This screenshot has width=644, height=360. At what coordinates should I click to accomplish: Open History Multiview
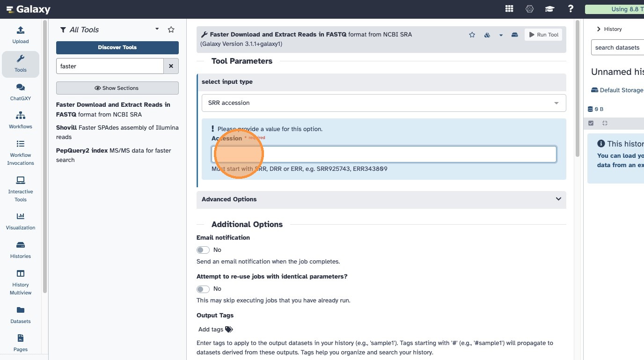coord(21,282)
